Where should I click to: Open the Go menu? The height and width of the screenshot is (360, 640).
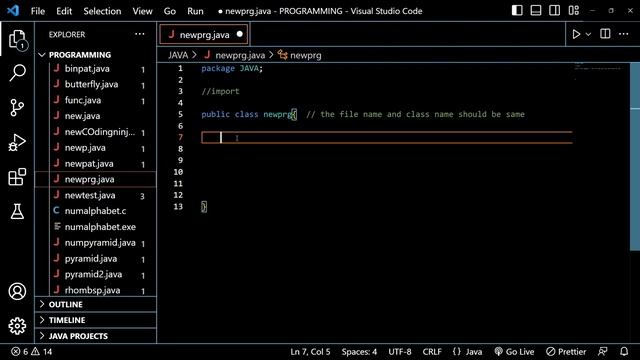pyautogui.click(x=169, y=11)
